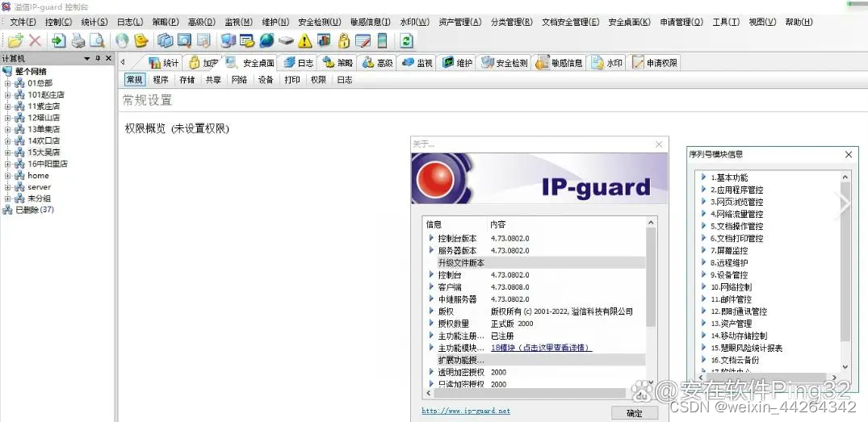Switch to the 统计 tab
868x422 pixels.
pos(164,63)
